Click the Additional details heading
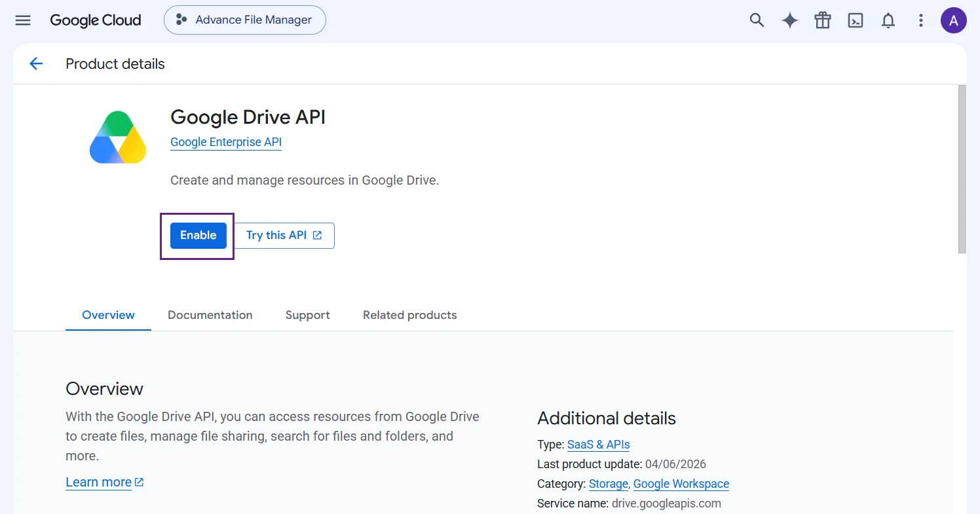Image resolution: width=980 pixels, height=514 pixels. (x=607, y=418)
